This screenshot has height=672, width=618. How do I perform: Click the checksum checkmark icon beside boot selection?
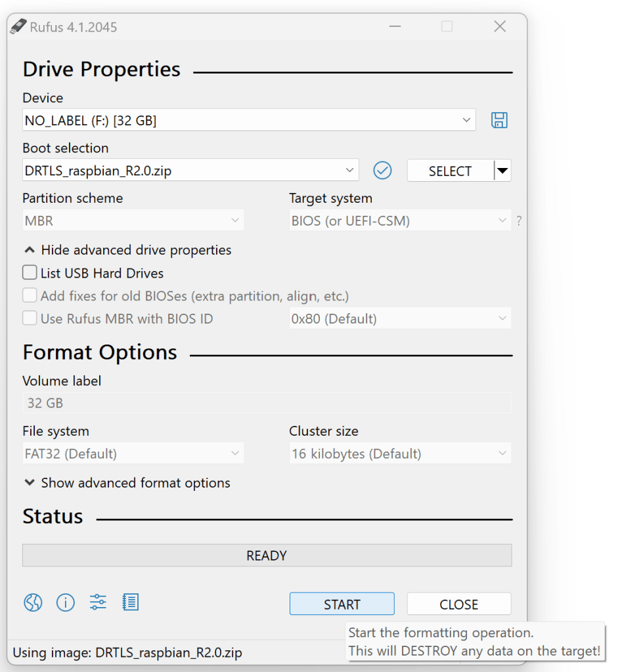(x=382, y=171)
